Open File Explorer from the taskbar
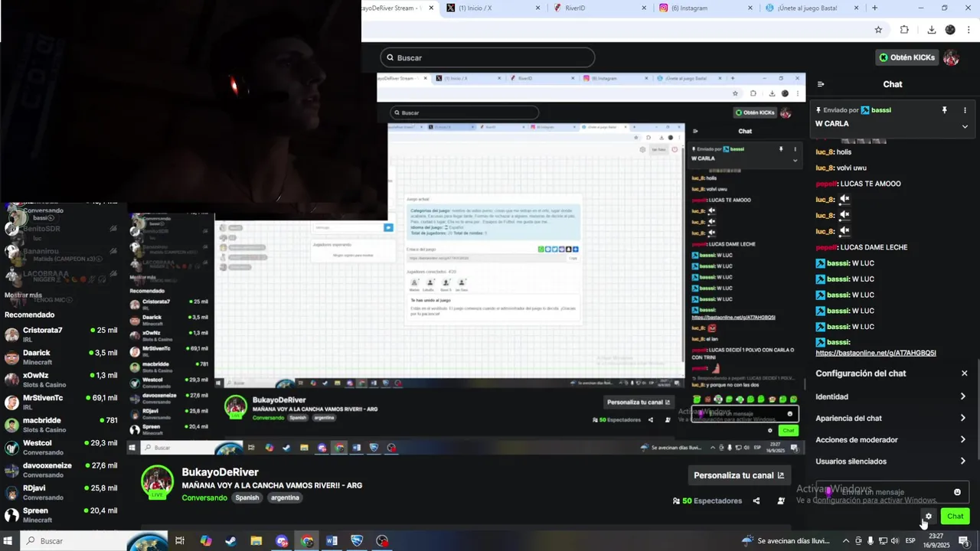 point(256,541)
